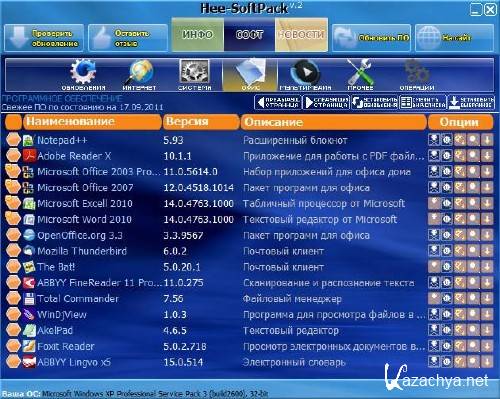Go to the previous page (Предыдущая страница)
500x399 pixels.
278,102
